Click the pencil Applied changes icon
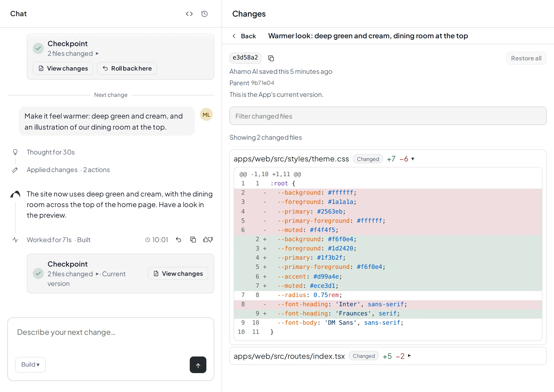Screen dimensions: 554x392 click(15, 170)
